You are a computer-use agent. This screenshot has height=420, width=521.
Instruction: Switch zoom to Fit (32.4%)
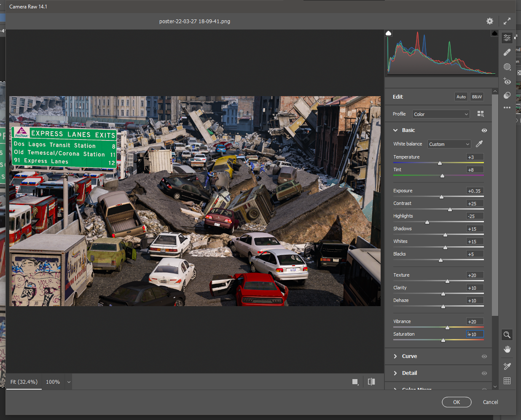(24, 382)
